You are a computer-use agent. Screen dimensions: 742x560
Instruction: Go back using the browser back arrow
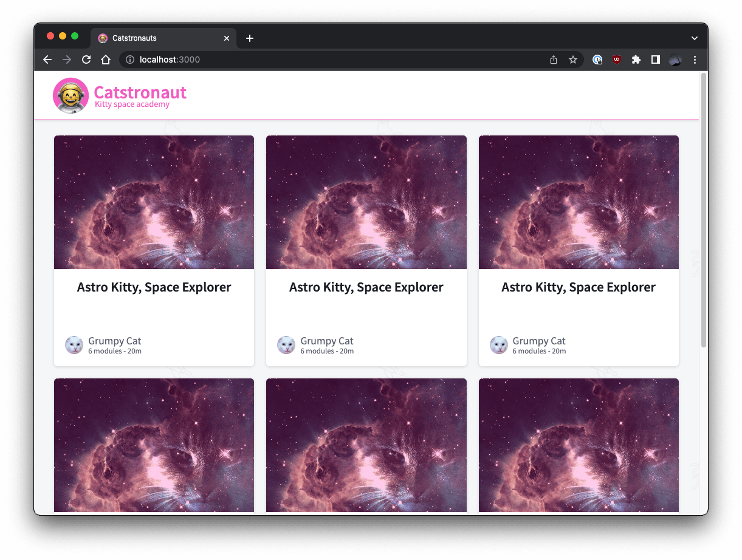pos(47,60)
